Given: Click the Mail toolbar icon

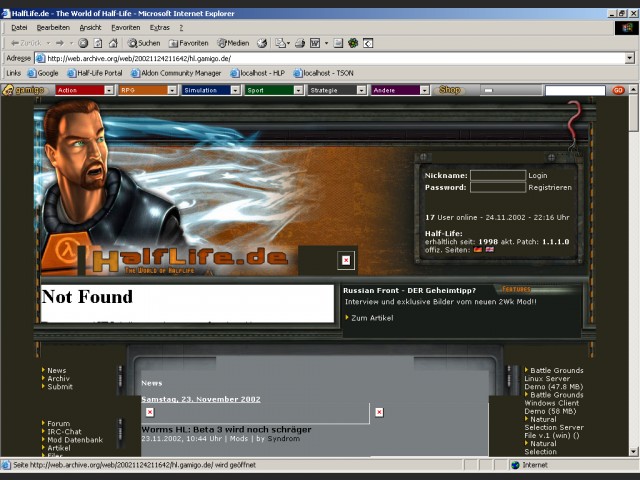Looking at the screenshot, I should tap(282, 43).
